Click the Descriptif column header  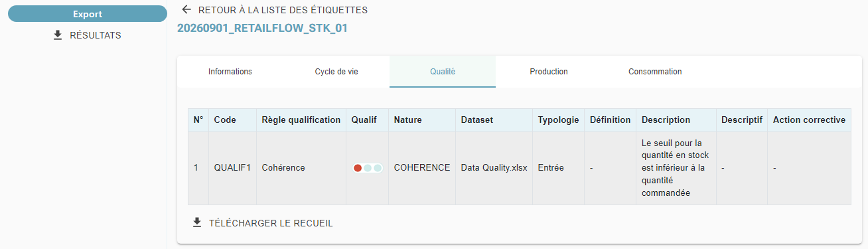[742, 120]
